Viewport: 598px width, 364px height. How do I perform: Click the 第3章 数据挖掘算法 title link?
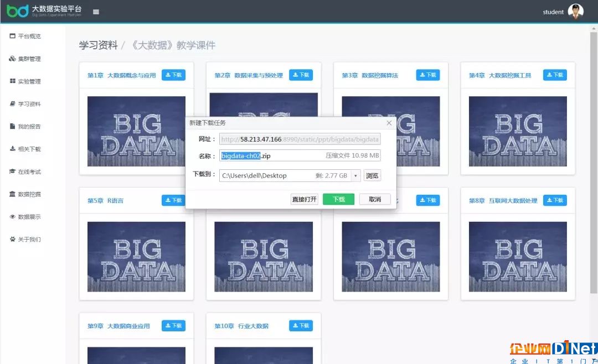click(370, 75)
